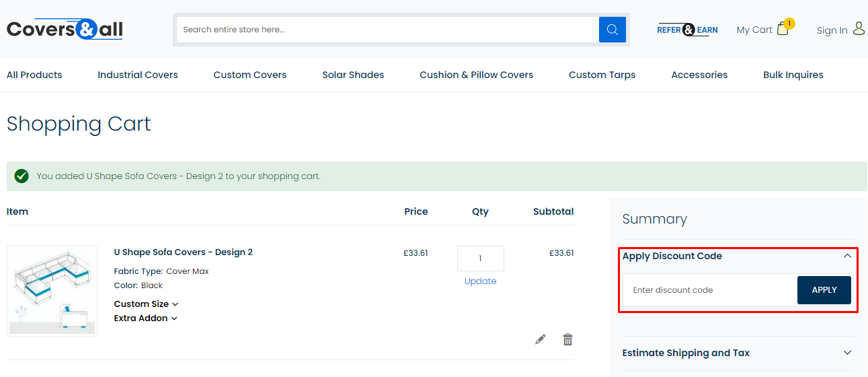The height and width of the screenshot is (377, 868).
Task: Open U Shape Sofa Covers product link
Action: click(183, 252)
